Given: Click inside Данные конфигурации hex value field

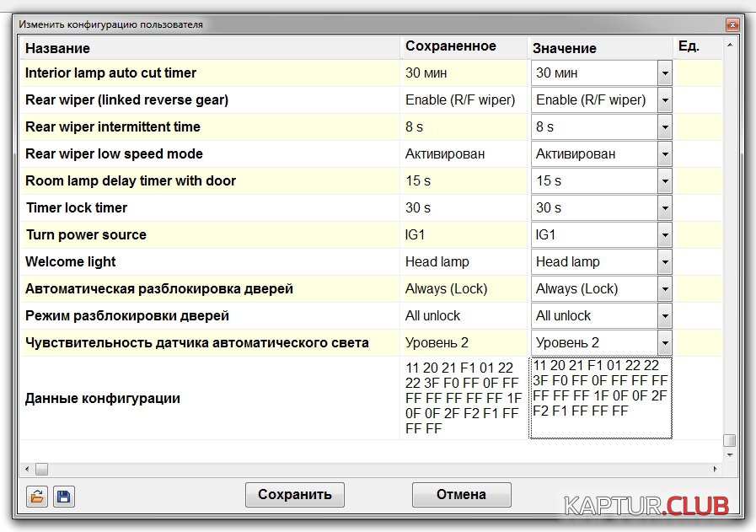Looking at the screenshot, I should coord(600,398).
